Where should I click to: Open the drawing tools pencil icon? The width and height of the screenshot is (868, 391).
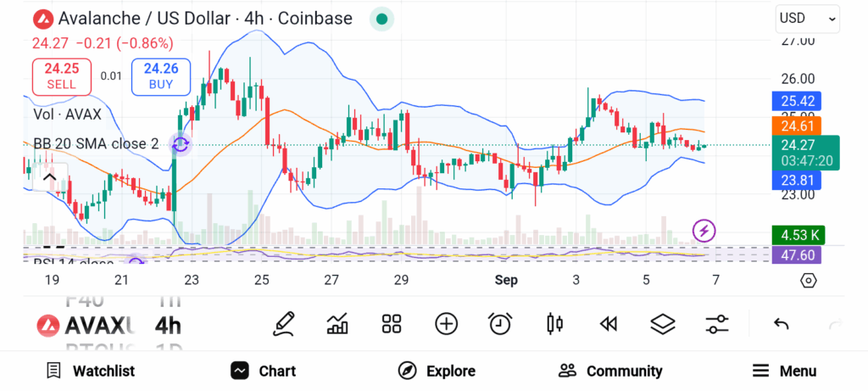click(x=285, y=323)
